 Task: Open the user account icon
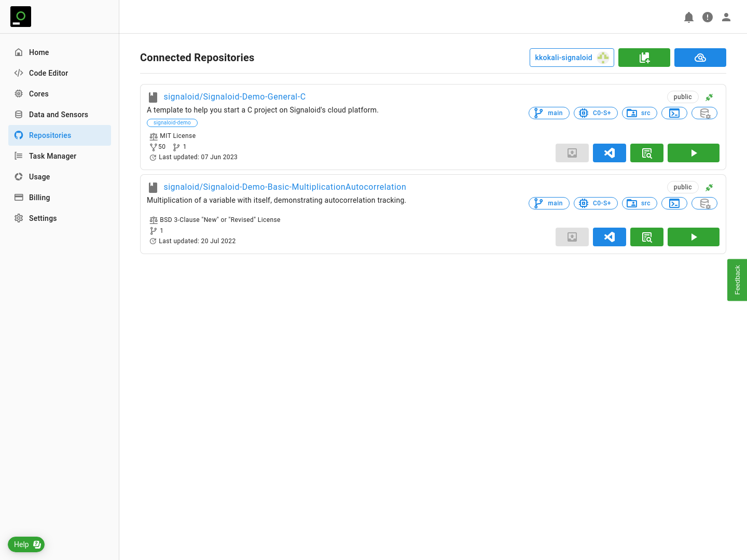coord(726,17)
